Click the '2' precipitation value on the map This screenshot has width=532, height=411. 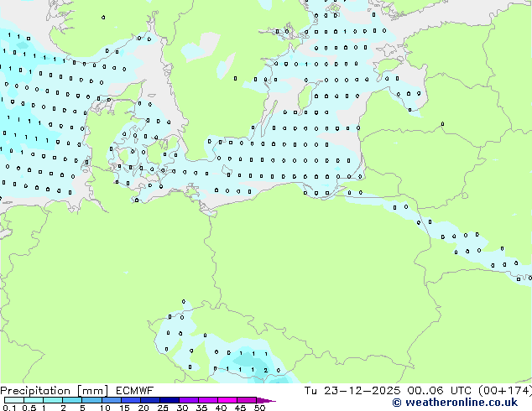266,370
